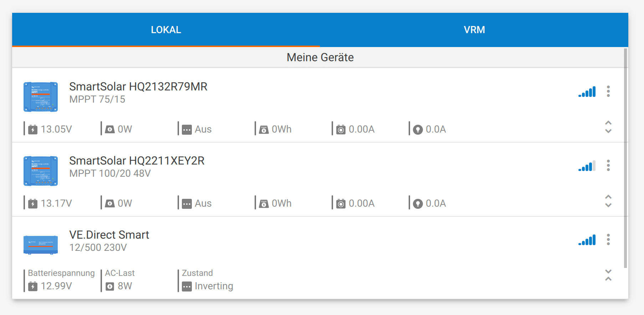Image resolution: width=644 pixels, height=315 pixels.
Task: Click MPPT 100/20 48V model label
Action: [110, 174]
